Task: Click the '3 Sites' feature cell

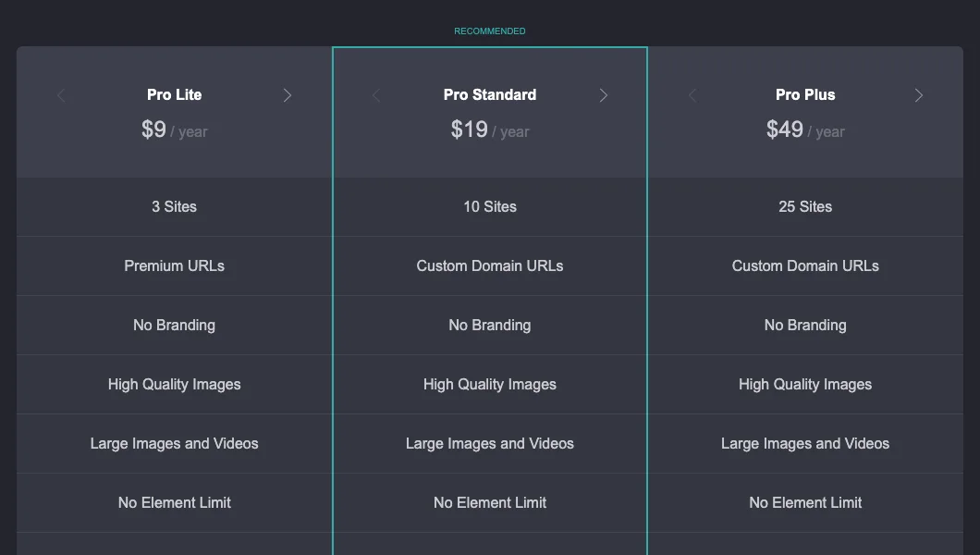Action: point(175,207)
